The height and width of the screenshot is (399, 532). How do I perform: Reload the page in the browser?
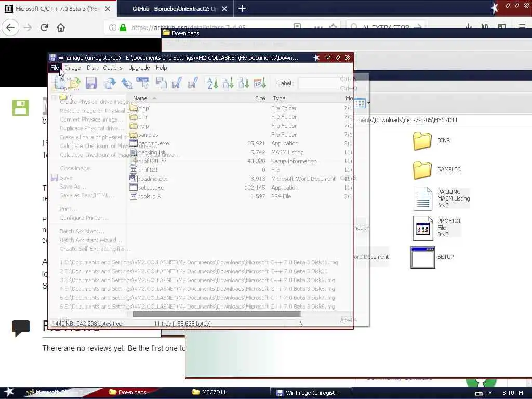pos(44,28)
